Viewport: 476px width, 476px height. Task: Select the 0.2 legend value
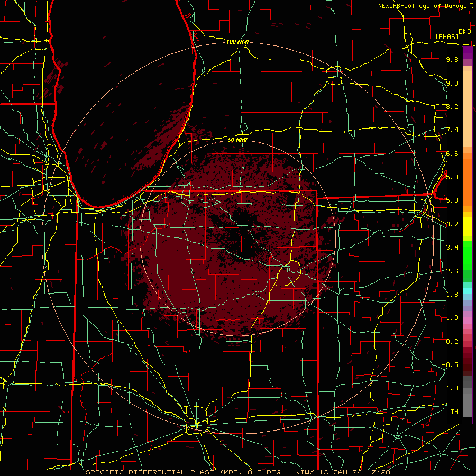click(452, 342)
